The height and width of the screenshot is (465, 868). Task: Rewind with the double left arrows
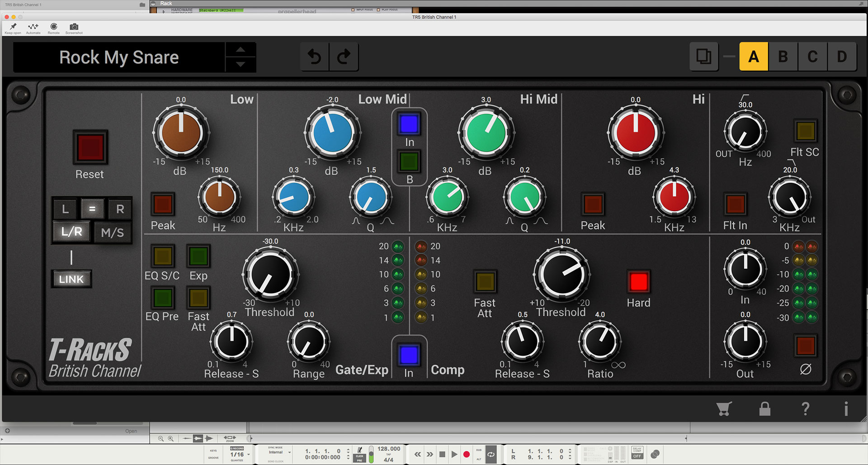[x=418, y=454]
